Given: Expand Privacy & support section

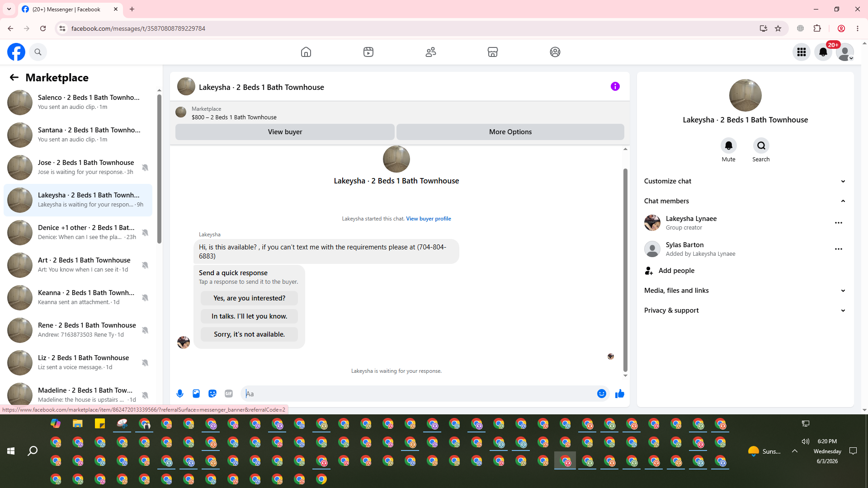Looking at the screenshot, I should pyautogui.click(x=745, y=310).
